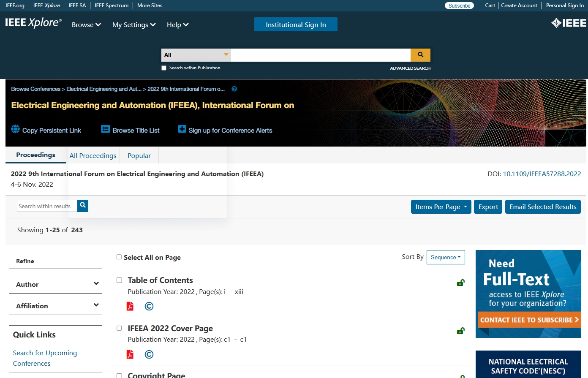Click open-access lock icon for Cover Page
This screenshot has width=588, height=378.
[x=461, y=331]
